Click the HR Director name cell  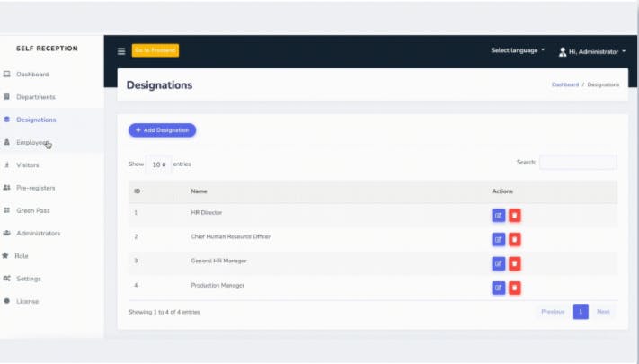(x=206, y=213)
